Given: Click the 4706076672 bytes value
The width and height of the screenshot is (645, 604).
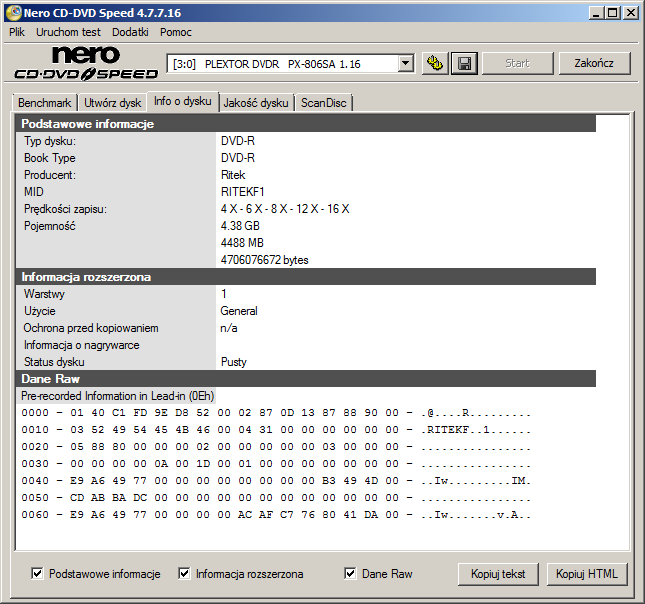Looking at the screenshot, I should tap(264, 260).
